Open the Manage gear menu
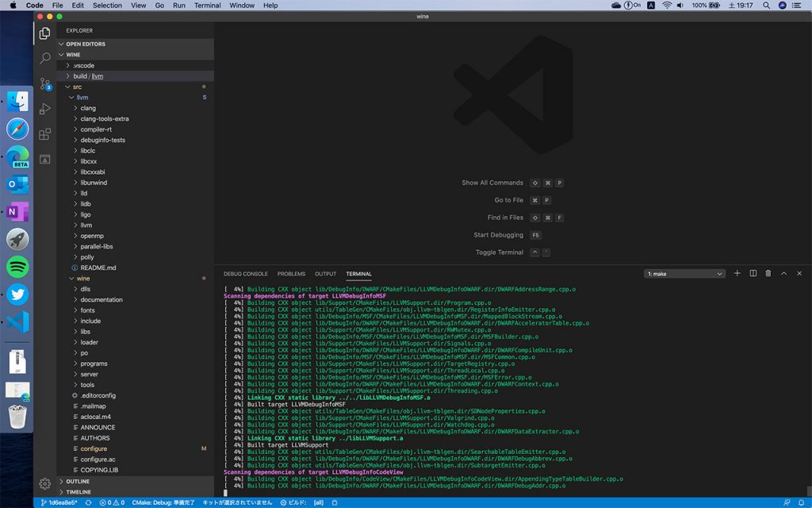 45,483
